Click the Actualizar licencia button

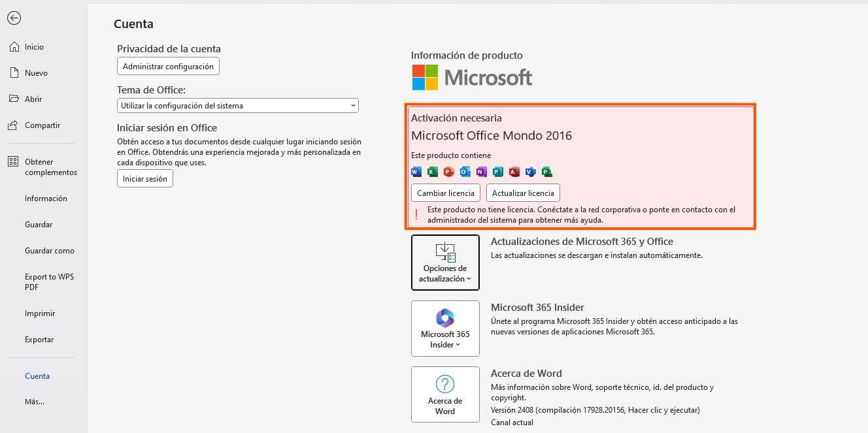coord(523,193)
